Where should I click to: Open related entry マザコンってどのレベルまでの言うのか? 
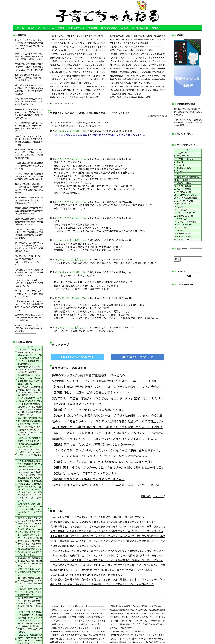(107, 551)
